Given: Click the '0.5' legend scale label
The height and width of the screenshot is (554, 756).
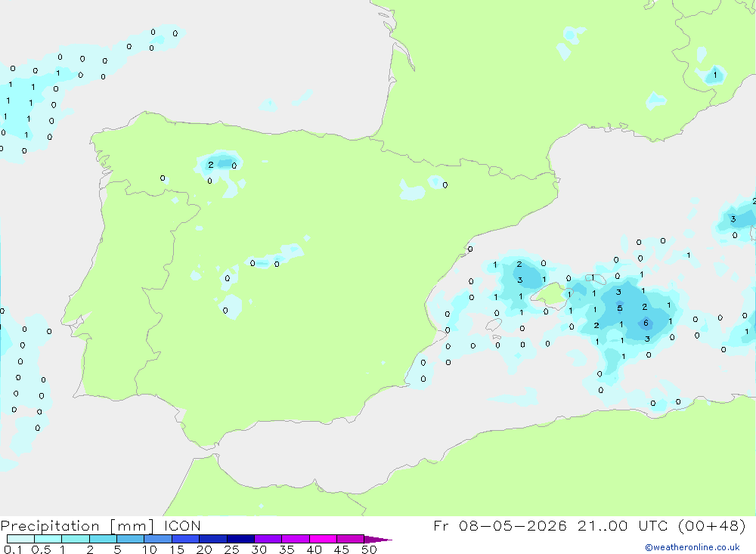Looking at the screenshot, I should point(41,549).
